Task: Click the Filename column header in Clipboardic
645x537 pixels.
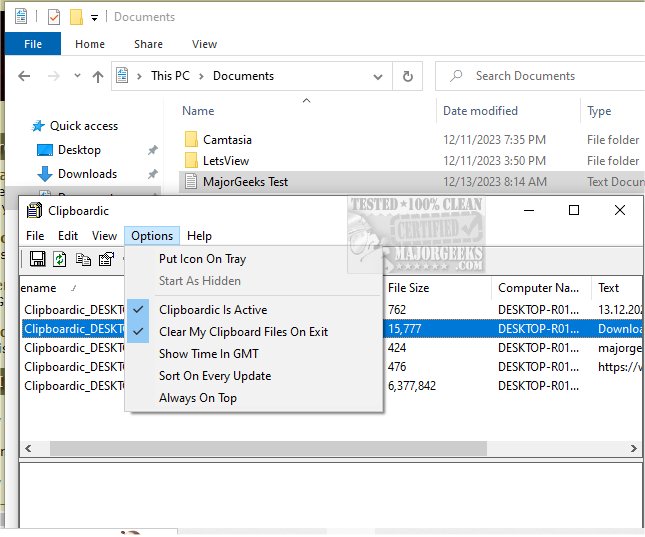Action: pos(72,288)
